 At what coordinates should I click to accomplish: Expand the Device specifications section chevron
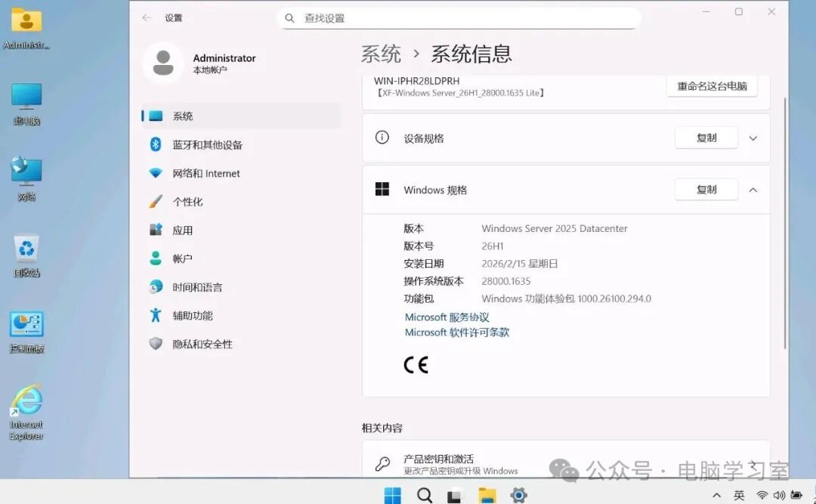pos(753,138)
